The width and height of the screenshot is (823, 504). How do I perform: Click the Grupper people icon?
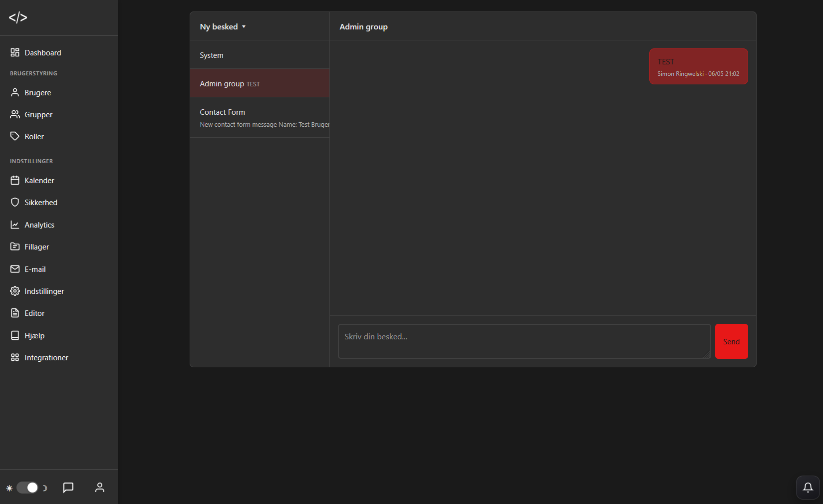(x=15, y=114)
